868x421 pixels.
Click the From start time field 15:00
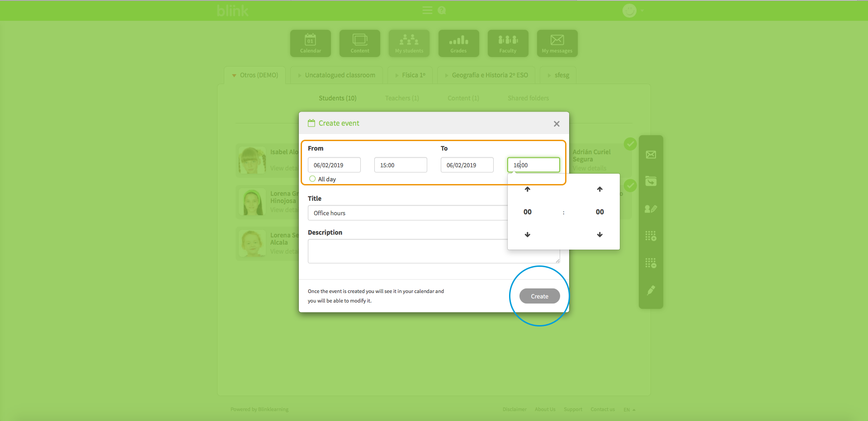pos(400,165)
